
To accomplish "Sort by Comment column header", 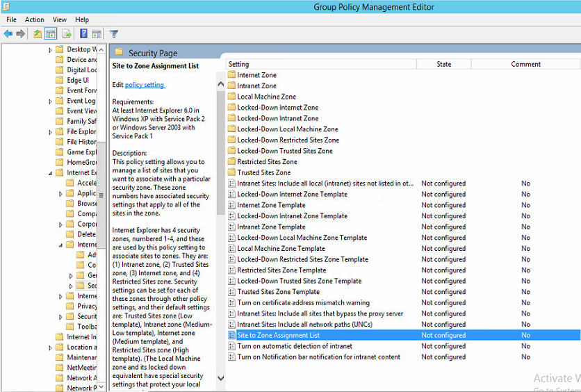I will tap(525, 64).
